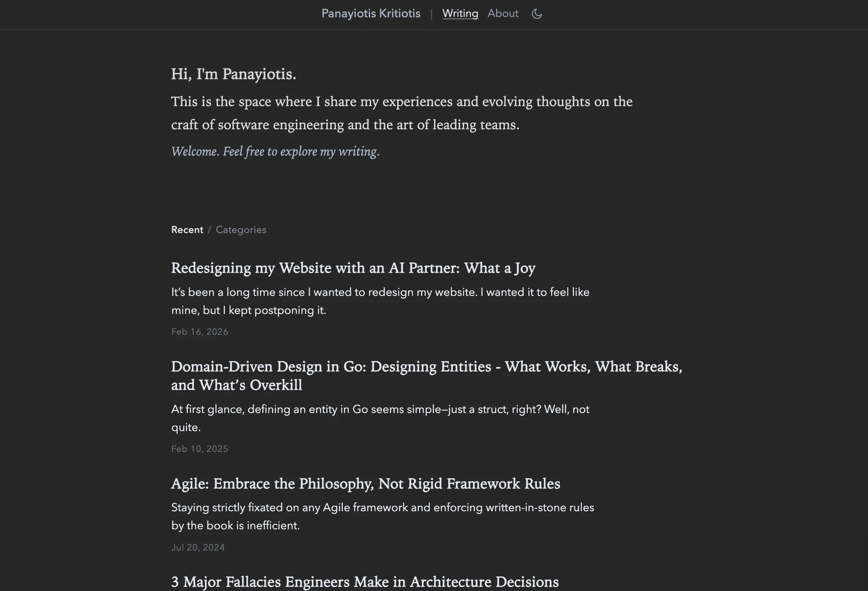Click the "Hi, I'm Panayiotis." heading

[234, 74]
